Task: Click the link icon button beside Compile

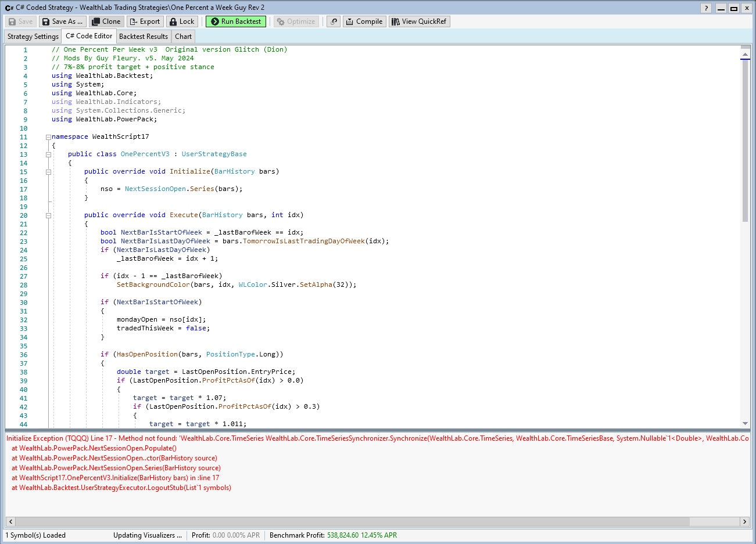Action: 334,21
